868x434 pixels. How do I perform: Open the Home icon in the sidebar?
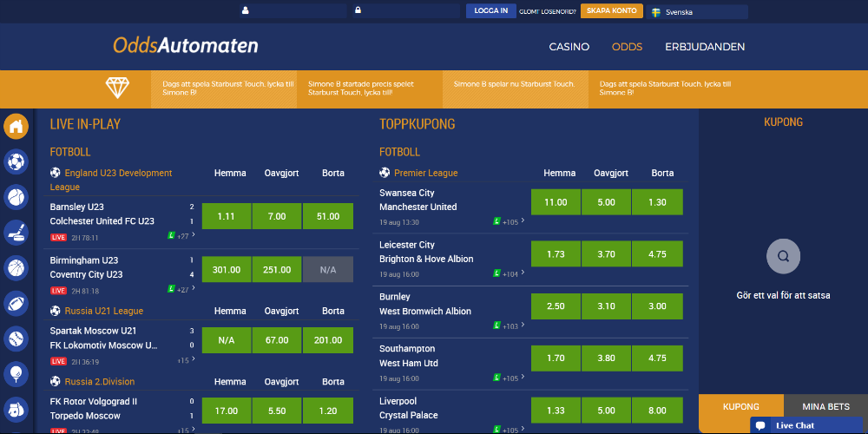[x=16, y=127]
